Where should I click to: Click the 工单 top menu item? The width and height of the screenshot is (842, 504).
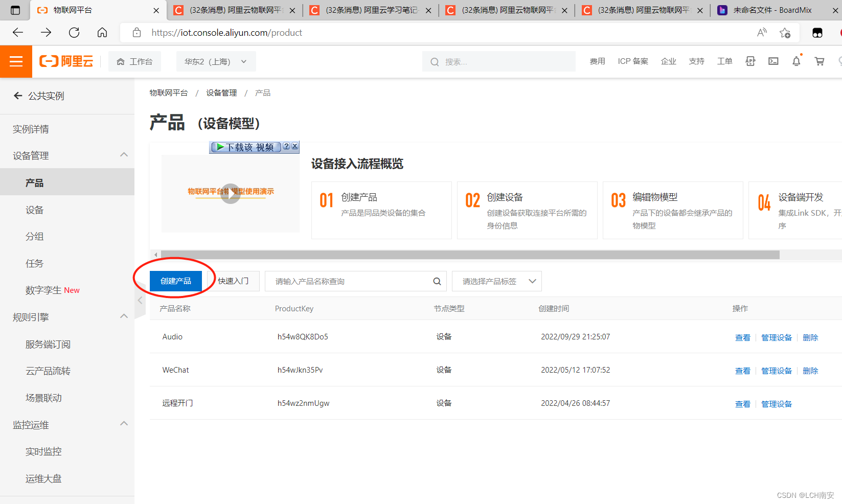[724, 61]
